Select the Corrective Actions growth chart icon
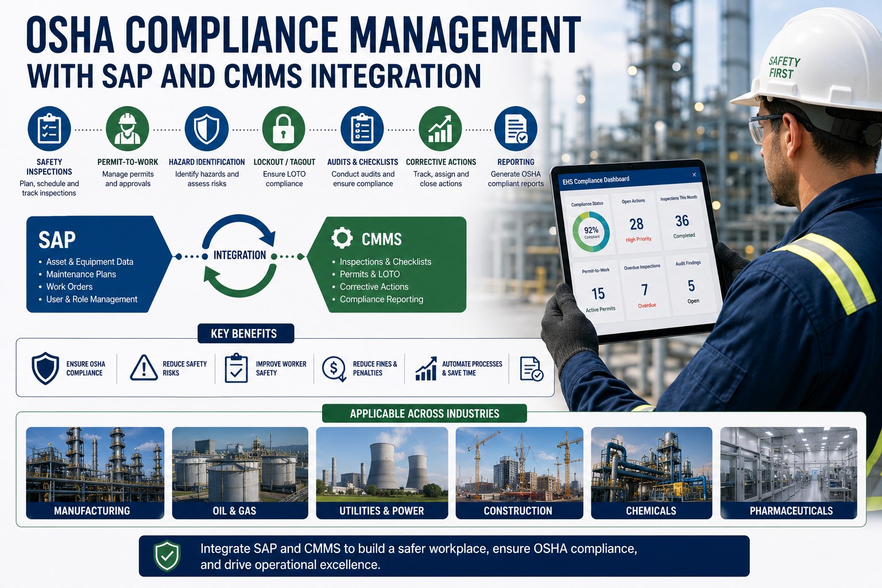Screen dimensions: 882x588 click(440, 128)
